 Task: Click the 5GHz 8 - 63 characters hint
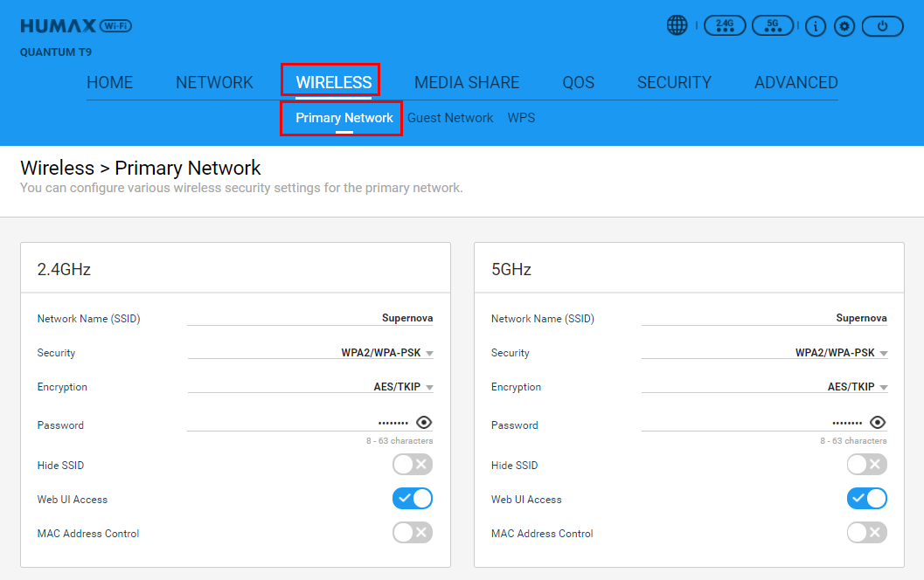(853, 440)
